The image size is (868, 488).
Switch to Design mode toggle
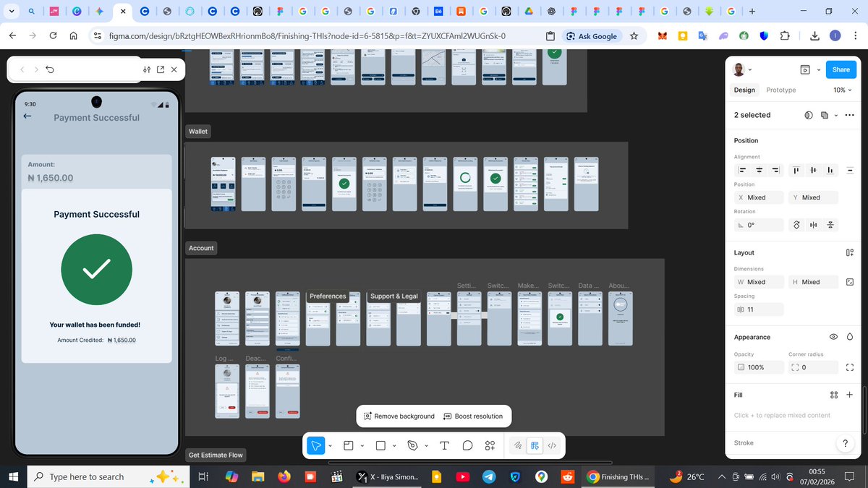click(x=535, y=445)
